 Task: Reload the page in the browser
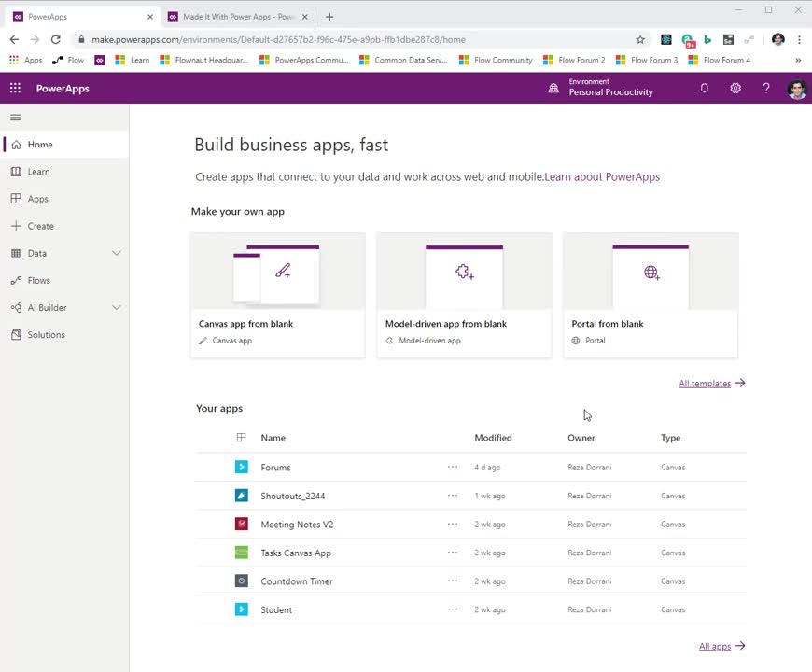pos(55,39)
